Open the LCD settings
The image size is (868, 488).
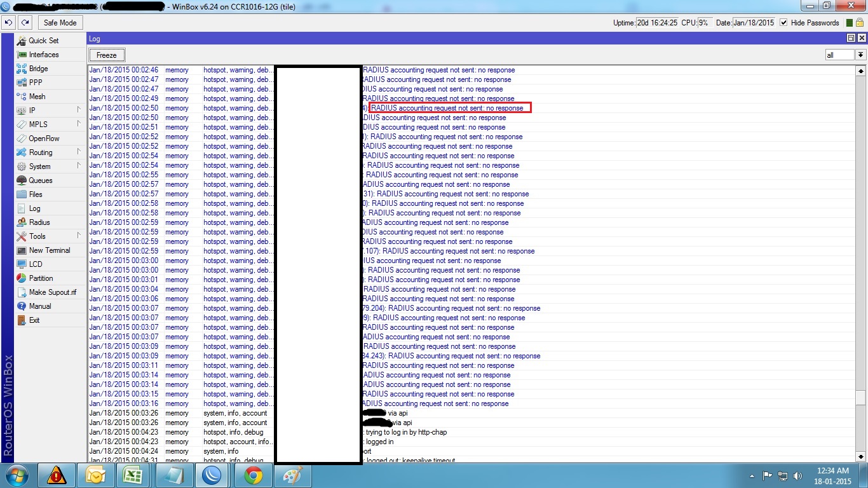[36, 264]
